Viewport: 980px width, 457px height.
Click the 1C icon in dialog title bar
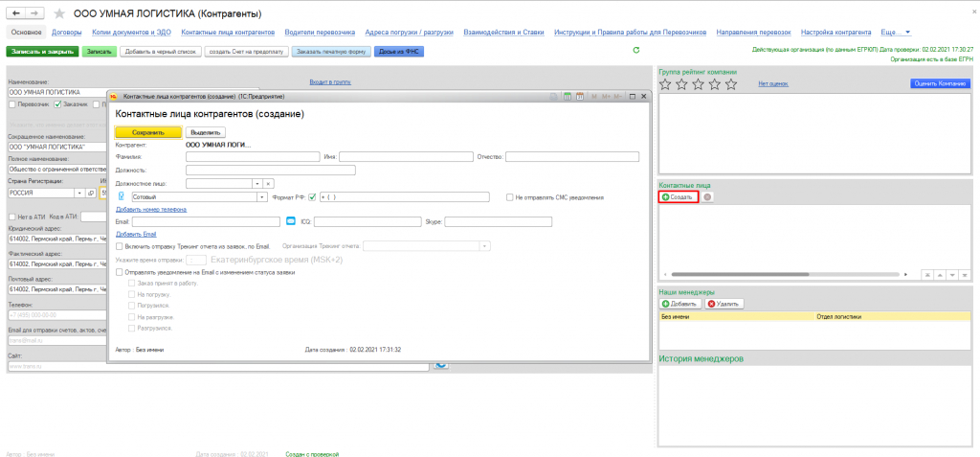pos(115,97)
